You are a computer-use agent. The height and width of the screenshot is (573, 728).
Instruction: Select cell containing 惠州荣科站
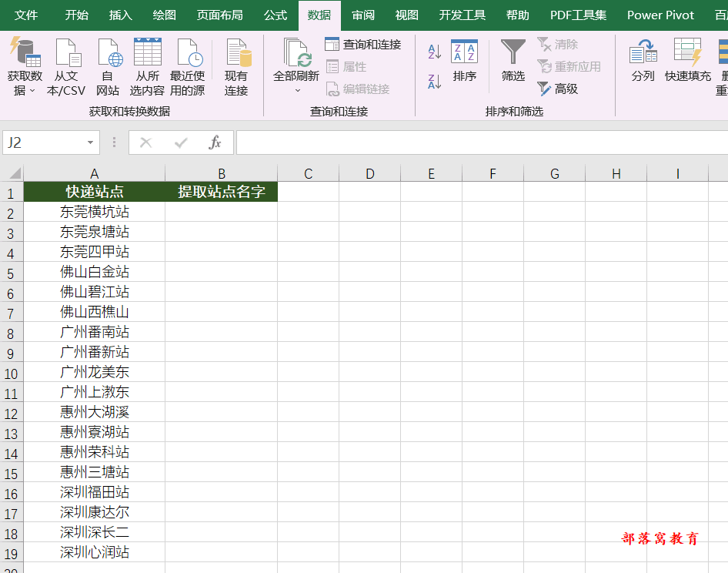(x=94, y=452)
